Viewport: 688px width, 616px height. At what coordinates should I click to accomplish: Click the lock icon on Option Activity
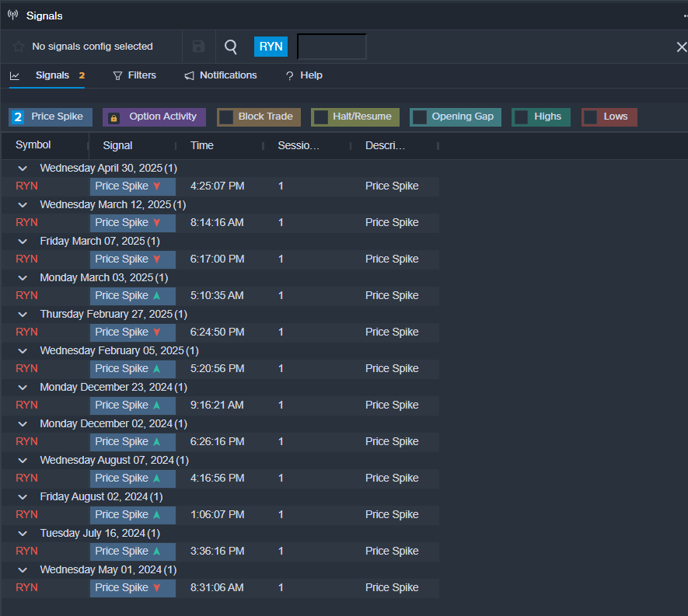point(114,117)
